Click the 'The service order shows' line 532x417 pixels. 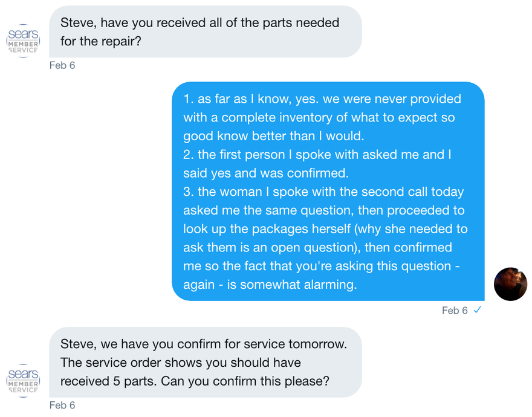tap(181, 363)
